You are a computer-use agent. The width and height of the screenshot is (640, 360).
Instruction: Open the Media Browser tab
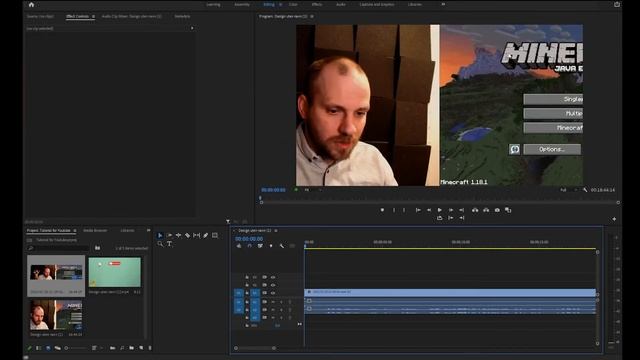pyautogui.click(x=95, y=231)
